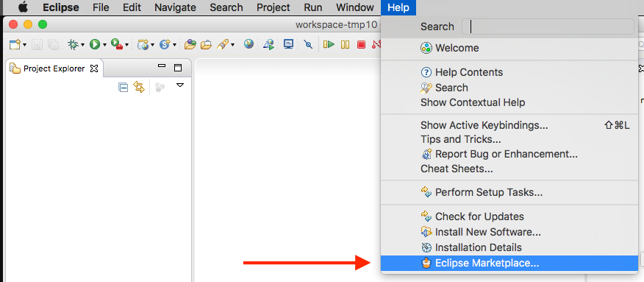Select Report Bug or Enhancement...
644x282 pixels.
pyautogui.click(x=509, y=154)
